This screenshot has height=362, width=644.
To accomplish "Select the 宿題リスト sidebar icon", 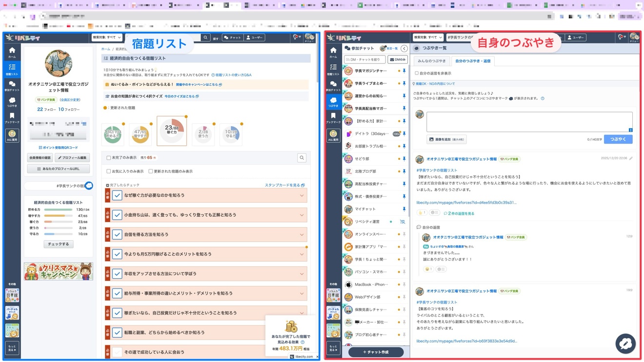I will pos(11,67).
